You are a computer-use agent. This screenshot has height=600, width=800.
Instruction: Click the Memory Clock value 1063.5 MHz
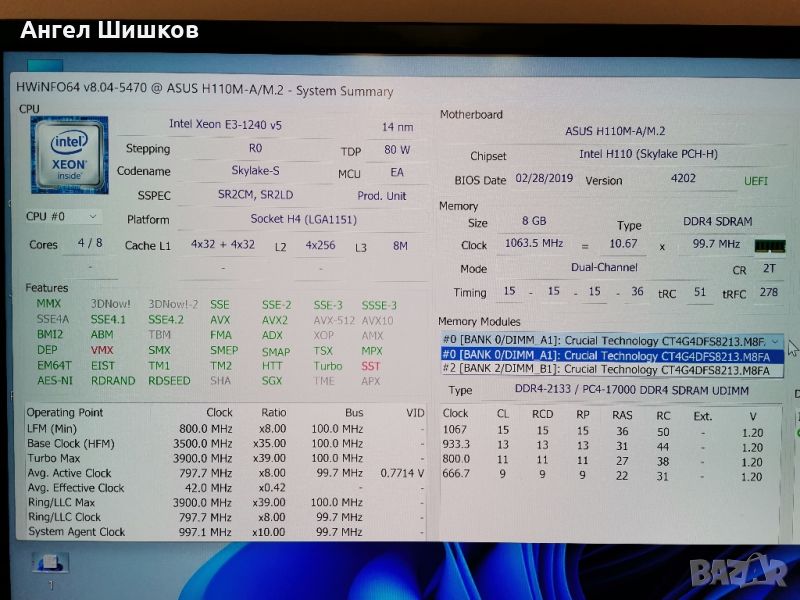534,243
